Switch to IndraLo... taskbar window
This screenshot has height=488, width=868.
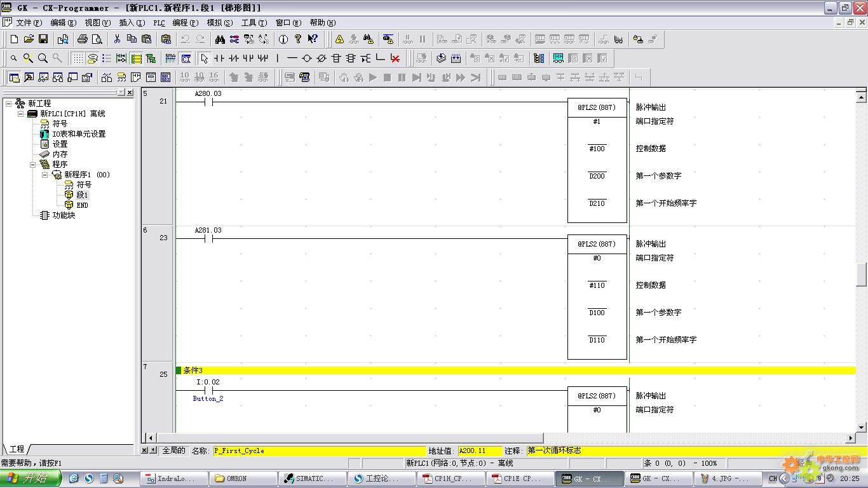(x=175, y=478)
